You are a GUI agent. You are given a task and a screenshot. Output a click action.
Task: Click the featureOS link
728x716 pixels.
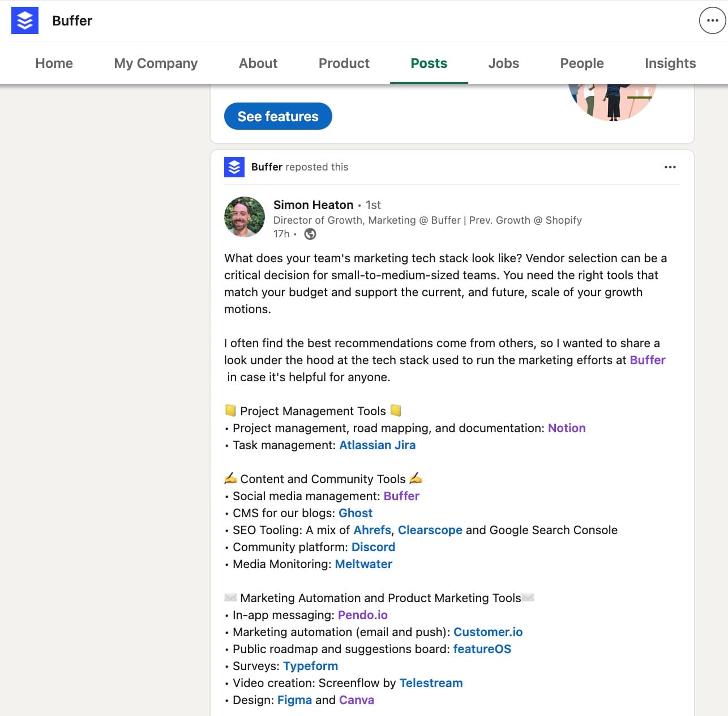482,649
